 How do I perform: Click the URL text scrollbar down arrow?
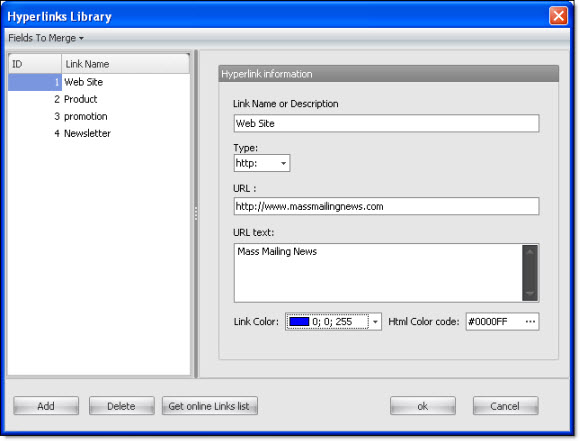(x=530, y=294)
